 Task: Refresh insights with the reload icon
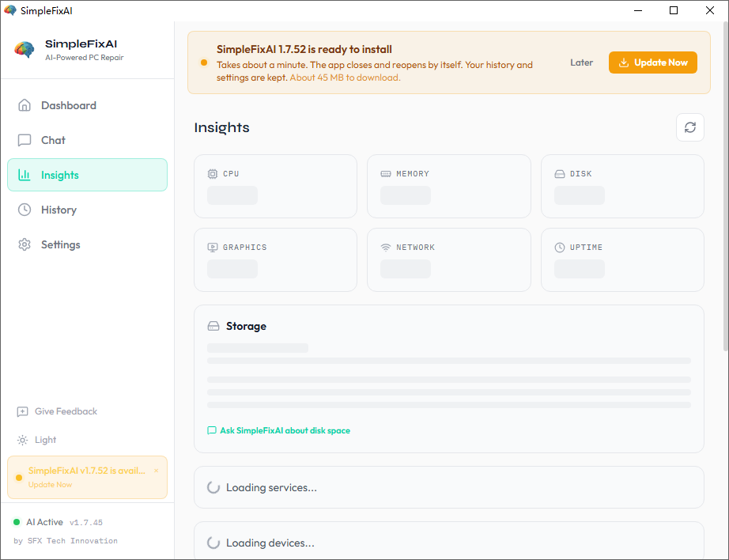coord(690,127)
